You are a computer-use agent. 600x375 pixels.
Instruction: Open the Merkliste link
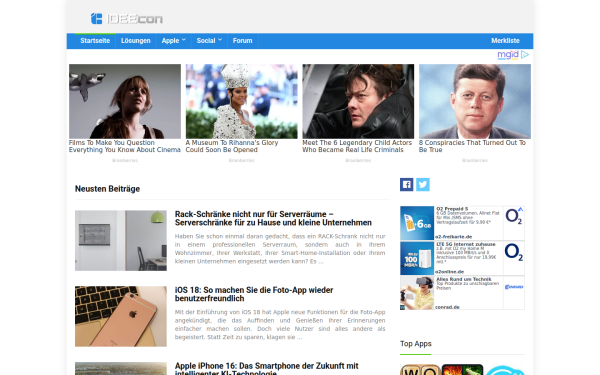(505, 41)
